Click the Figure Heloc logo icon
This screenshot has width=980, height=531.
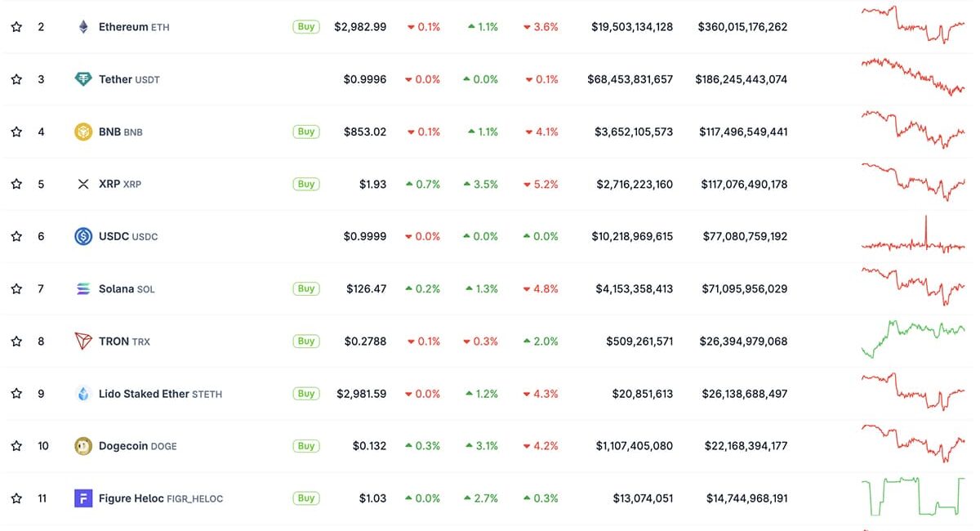(x=82, y=498)
